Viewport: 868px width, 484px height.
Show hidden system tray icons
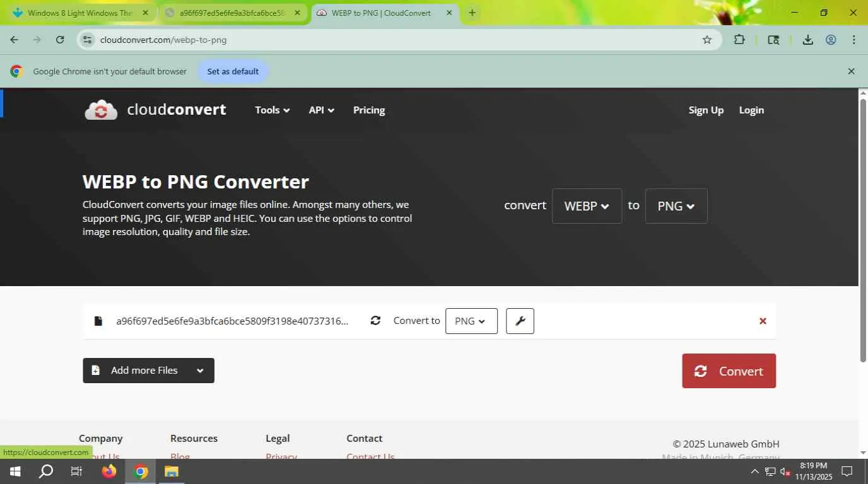754,471
